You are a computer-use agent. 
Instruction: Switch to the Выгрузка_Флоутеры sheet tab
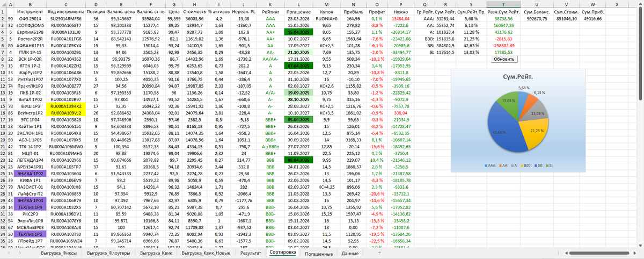point(107,253)
